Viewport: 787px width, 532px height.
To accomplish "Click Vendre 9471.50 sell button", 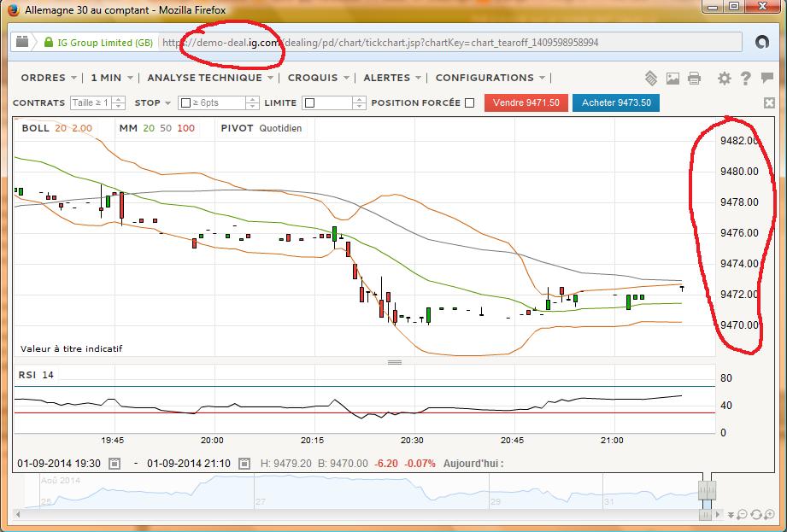I will point(526,102).
